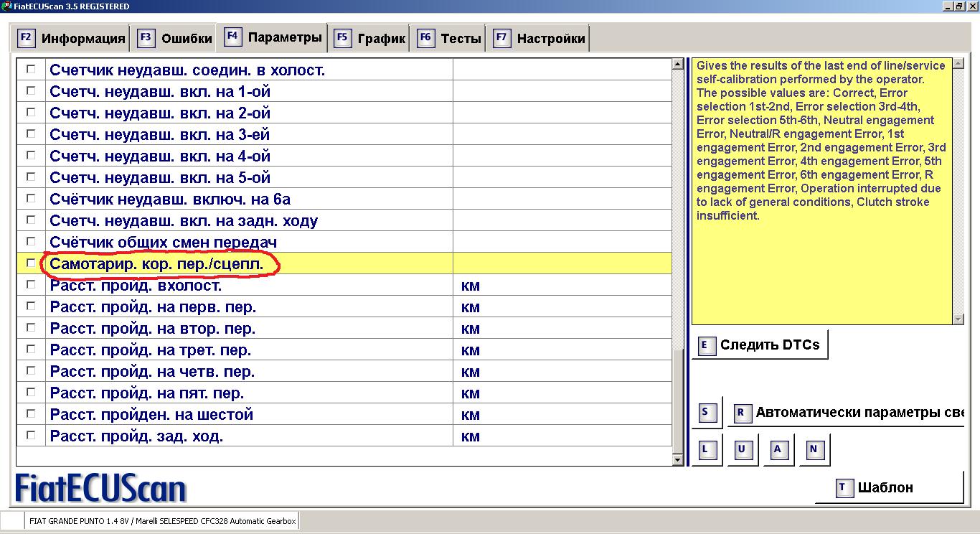Click the U button in right panel

click(x=741, y=449)
